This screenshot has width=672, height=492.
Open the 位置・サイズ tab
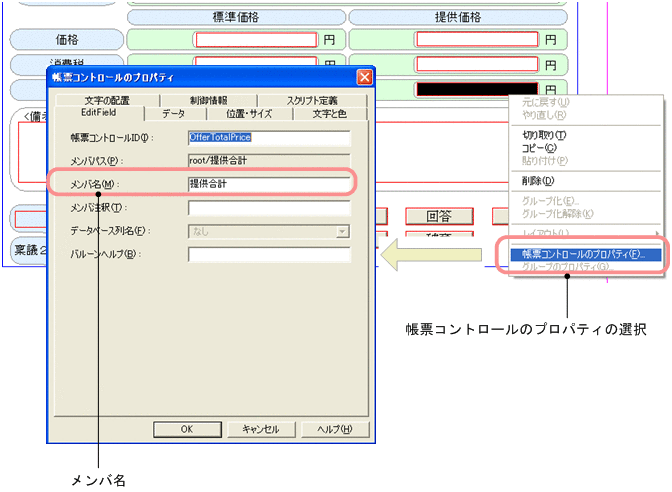249,114
